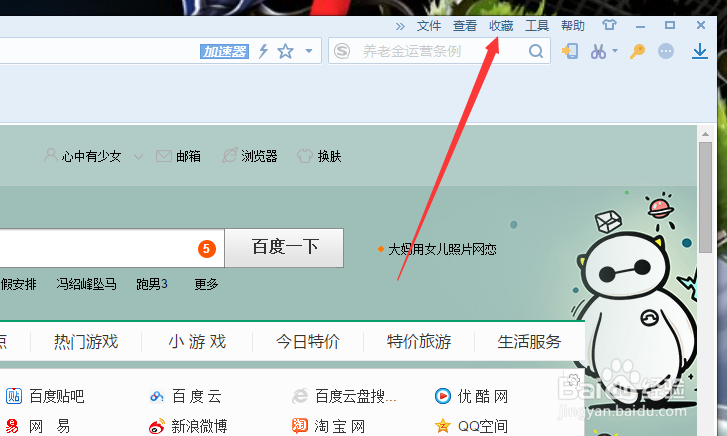Click the 冯绍峰坠马 hot search
Viewport: 727px width, 436px height.
pyautogui.click(x=86, y=284)
